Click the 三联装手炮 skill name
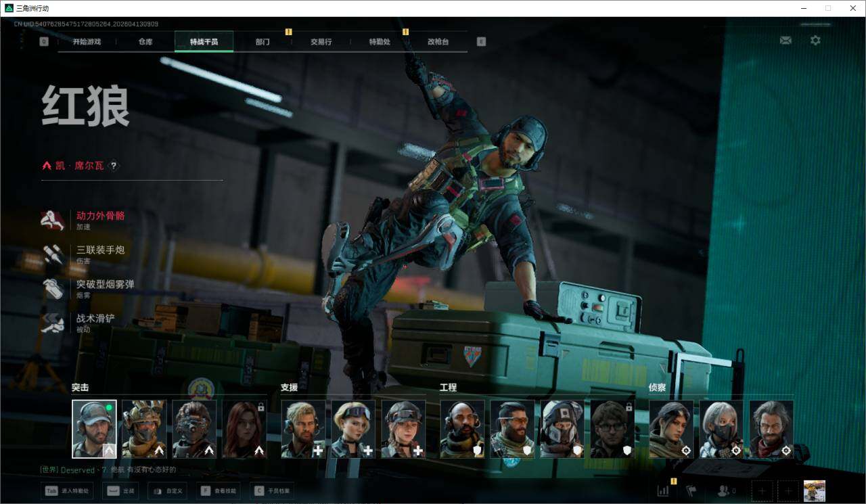The width and height of the screenshot is (866, 504). coord(100,250)
